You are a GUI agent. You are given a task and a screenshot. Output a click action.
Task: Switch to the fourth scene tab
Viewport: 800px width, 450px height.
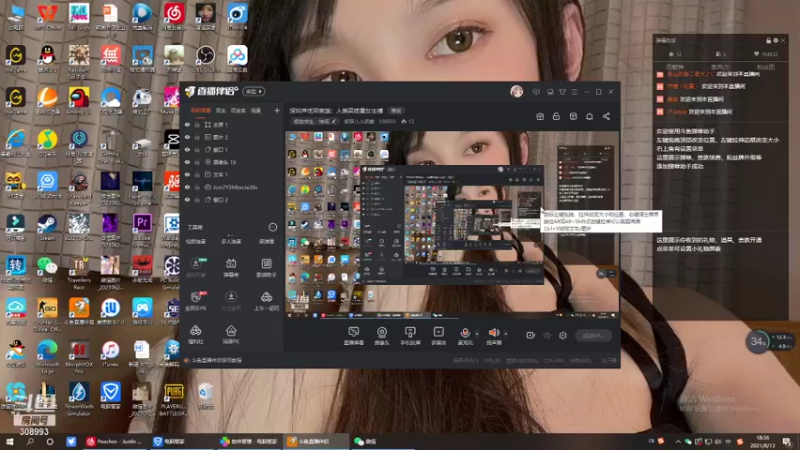256,110
